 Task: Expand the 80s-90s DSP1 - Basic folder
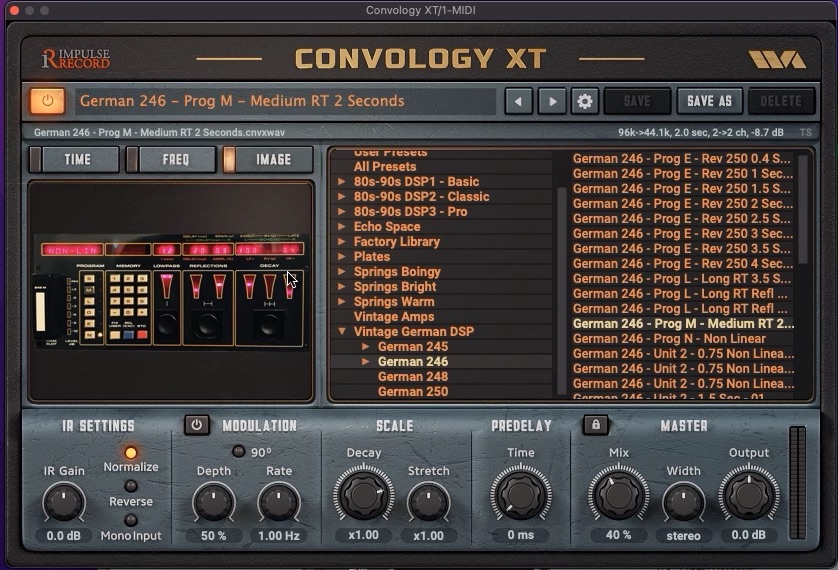(342, 182)
